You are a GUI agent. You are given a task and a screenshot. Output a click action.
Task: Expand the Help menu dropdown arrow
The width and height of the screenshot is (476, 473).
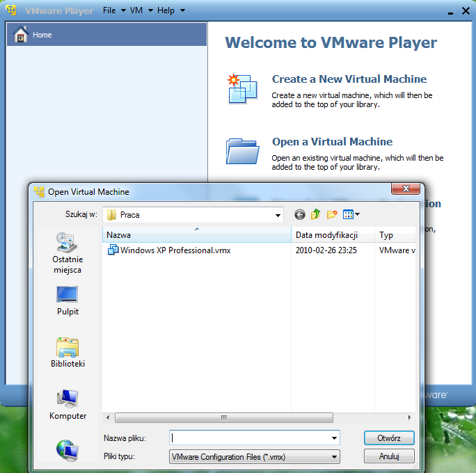click(x=182, y=10)
